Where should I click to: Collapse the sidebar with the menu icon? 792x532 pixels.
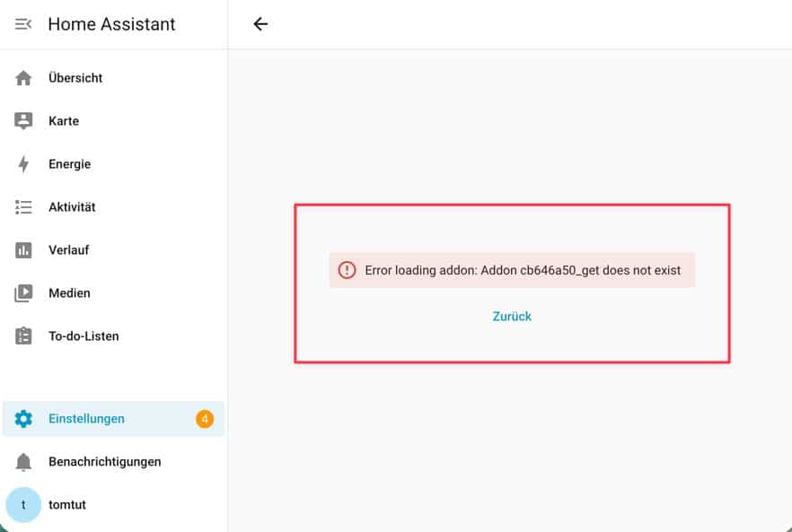coord(23,24)
